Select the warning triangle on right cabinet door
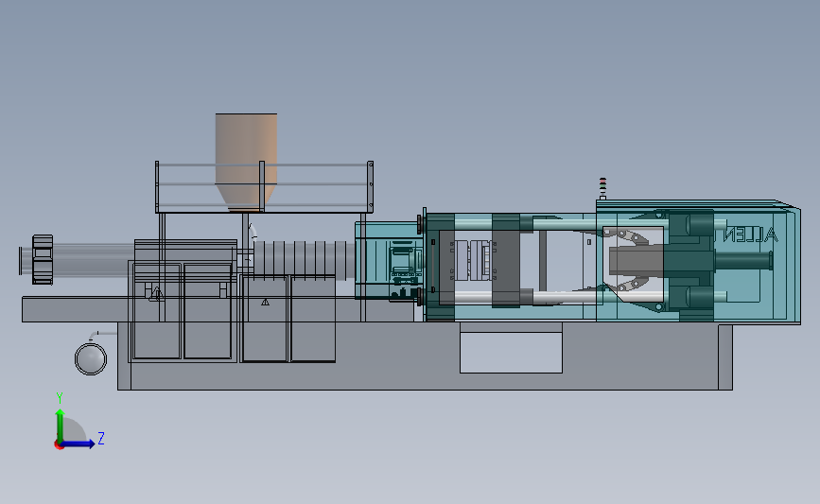The height and width of the screenshot is (504, 820). point(265,303)
